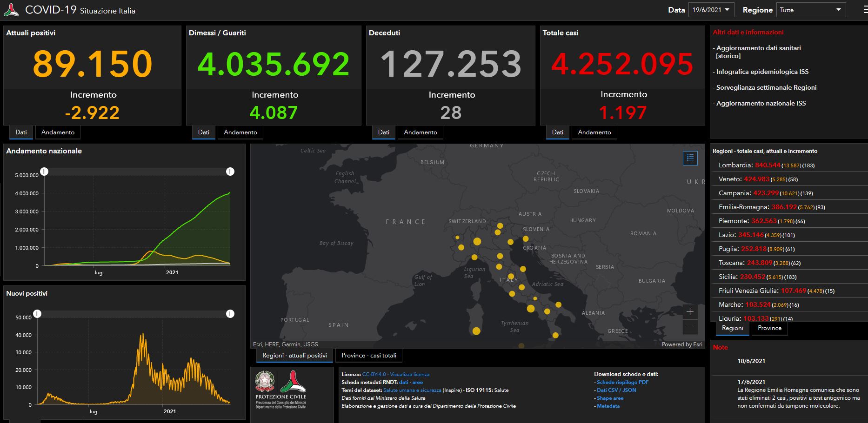Zoom in on the map
868x423 pixels.
click(x=690, y=312)
